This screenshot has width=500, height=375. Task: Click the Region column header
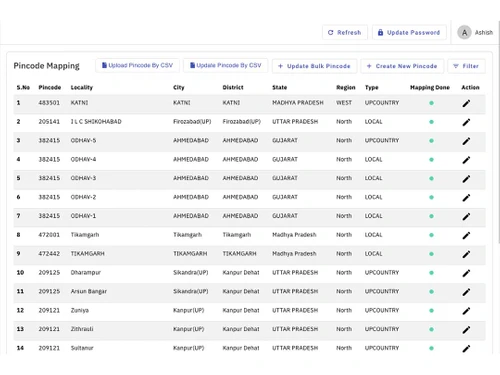pyautogui.click(x=346, y=87)
